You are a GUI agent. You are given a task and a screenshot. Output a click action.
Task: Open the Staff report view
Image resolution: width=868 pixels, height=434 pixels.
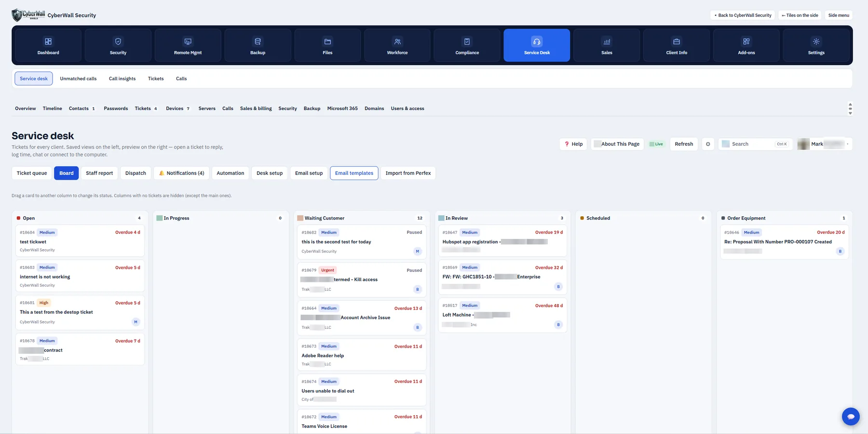point(99,173)
